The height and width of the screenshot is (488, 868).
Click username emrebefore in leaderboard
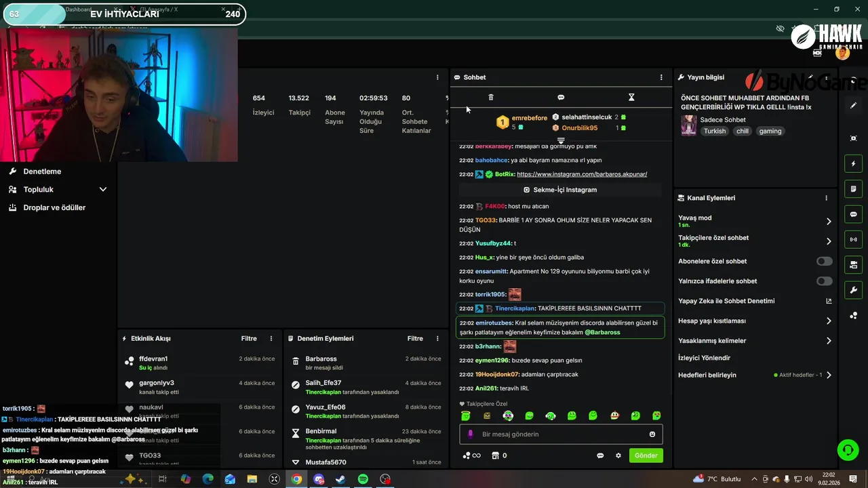click(529, 118)
